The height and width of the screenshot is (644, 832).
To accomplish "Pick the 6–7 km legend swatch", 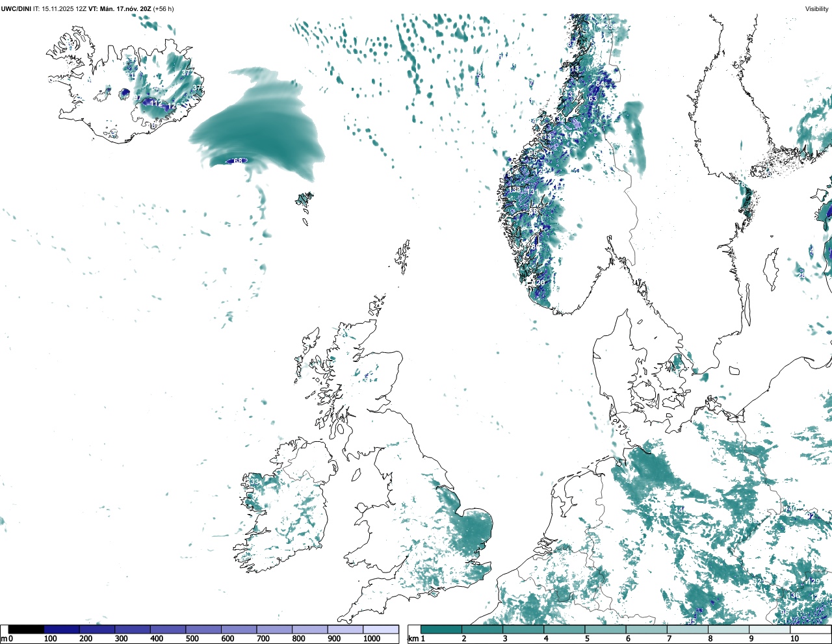I will pyautogui.click(x=647, y=630).
